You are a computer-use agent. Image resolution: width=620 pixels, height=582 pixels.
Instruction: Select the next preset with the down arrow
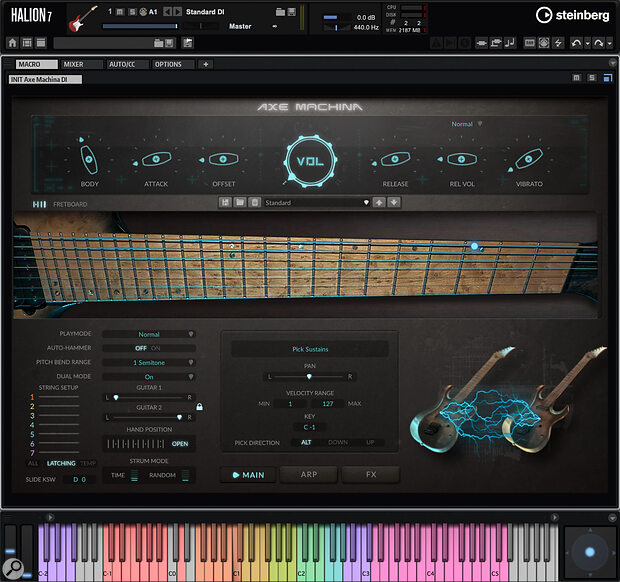click(x=394, y=202)
